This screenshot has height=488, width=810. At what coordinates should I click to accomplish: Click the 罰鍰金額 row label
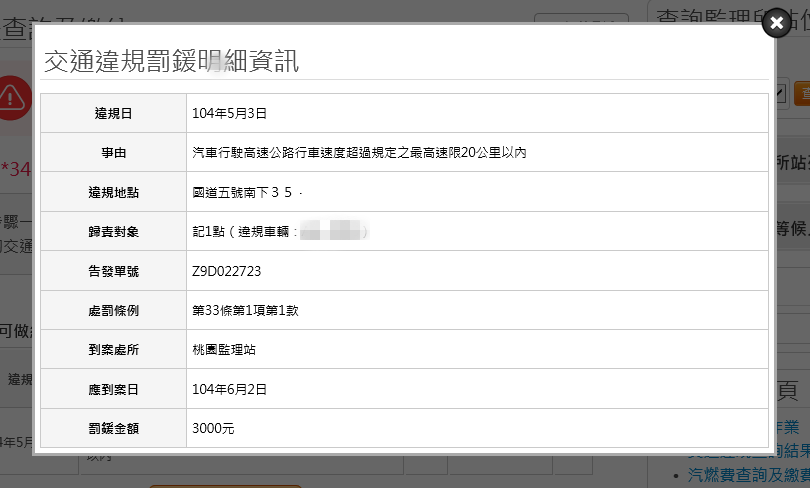113,428
